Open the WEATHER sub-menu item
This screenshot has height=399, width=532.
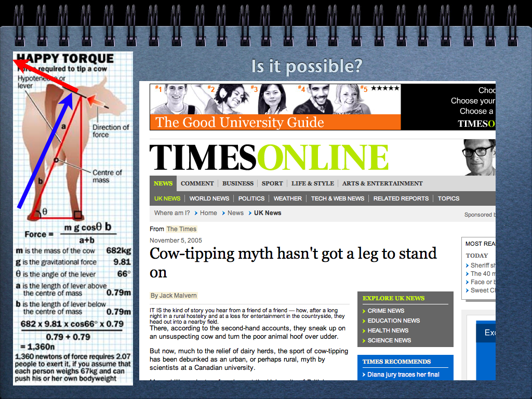[287, 198]
